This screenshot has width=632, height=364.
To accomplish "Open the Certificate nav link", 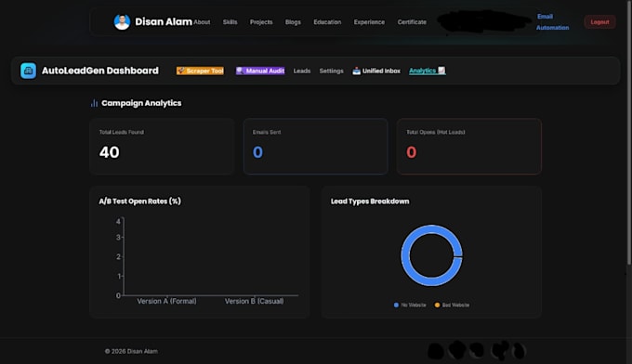I will (412, 22).
